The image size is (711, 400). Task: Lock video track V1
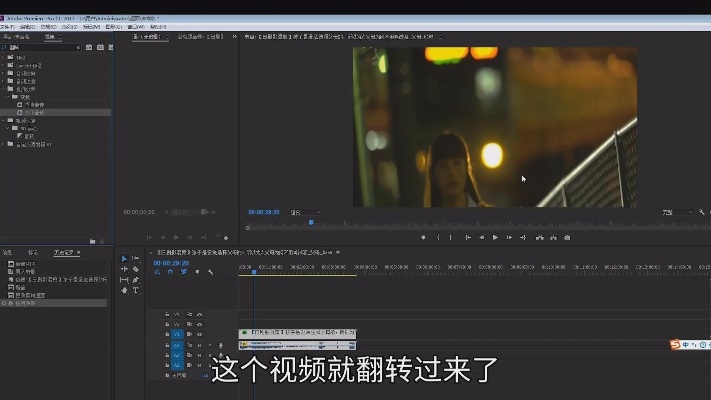click(x=167, y=334)
